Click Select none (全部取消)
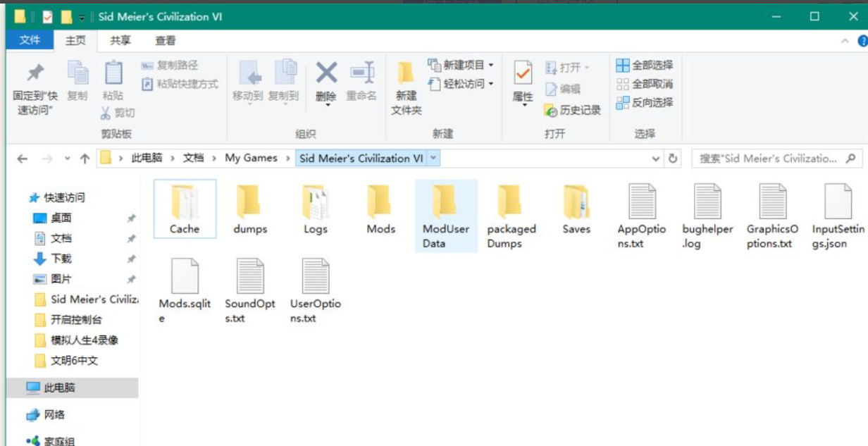Screen dimensions: 868x446 645,84
